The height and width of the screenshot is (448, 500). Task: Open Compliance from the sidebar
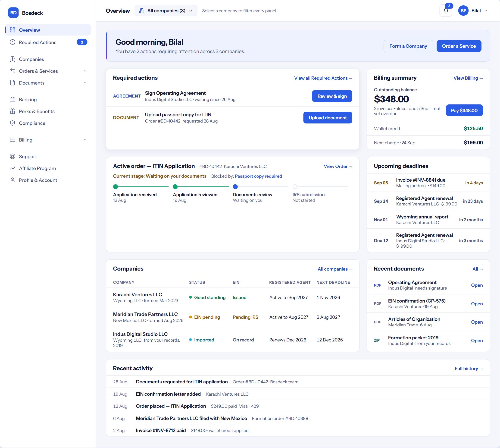[x=48, y=123]
